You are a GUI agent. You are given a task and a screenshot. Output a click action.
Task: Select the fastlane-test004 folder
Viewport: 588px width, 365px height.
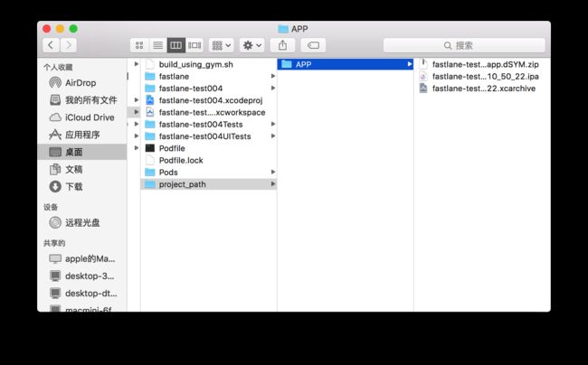tap(208, 89)
